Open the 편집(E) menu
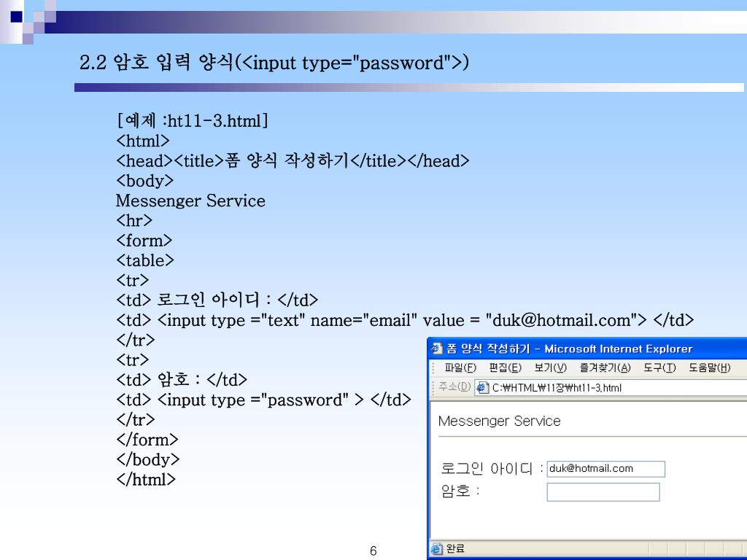 pyautogui.click(x=505, y=367)
